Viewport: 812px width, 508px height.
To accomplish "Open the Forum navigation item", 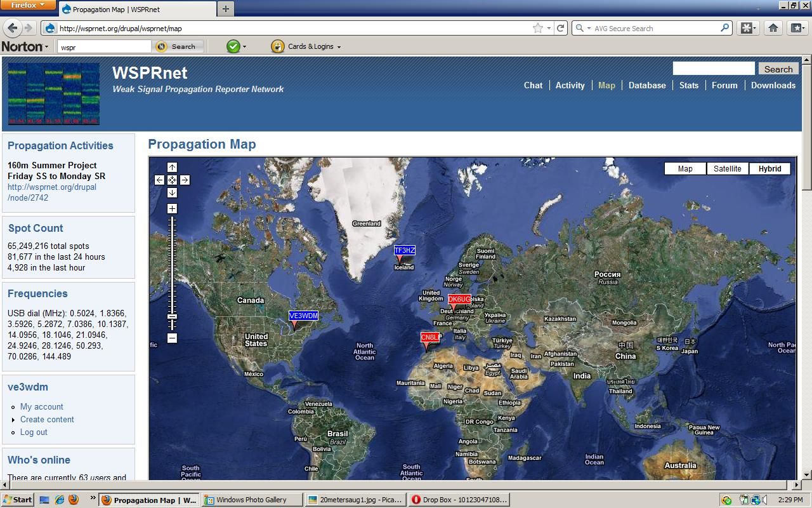I will (724, 85).
